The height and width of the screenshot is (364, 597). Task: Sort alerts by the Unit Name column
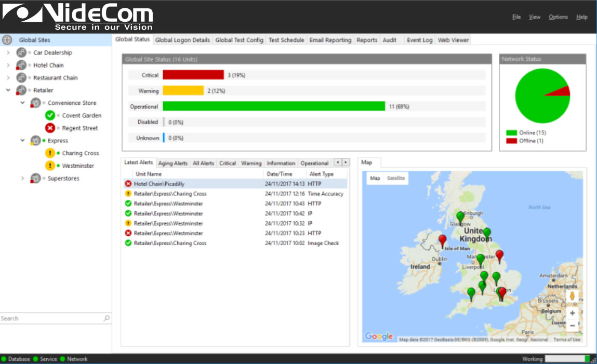click(193, 174)
